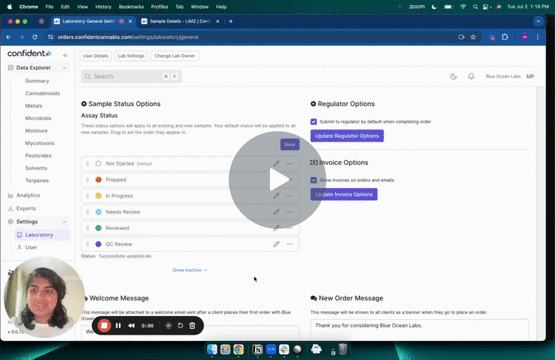Open the Chrome extensions puzzle icon

tap(505, 37)
